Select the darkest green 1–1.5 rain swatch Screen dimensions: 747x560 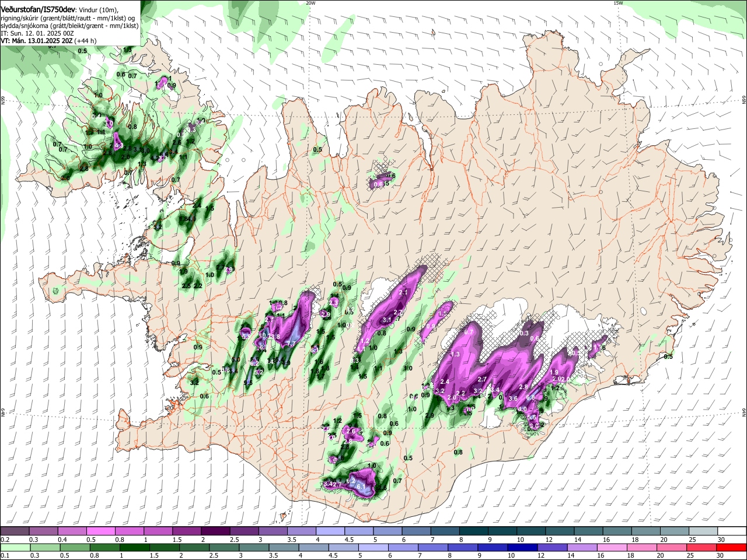(135, 548)
